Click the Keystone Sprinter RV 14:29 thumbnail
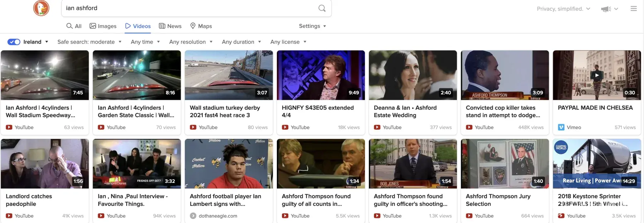Viewport: 644px width, 223px height. coord(597,164)
